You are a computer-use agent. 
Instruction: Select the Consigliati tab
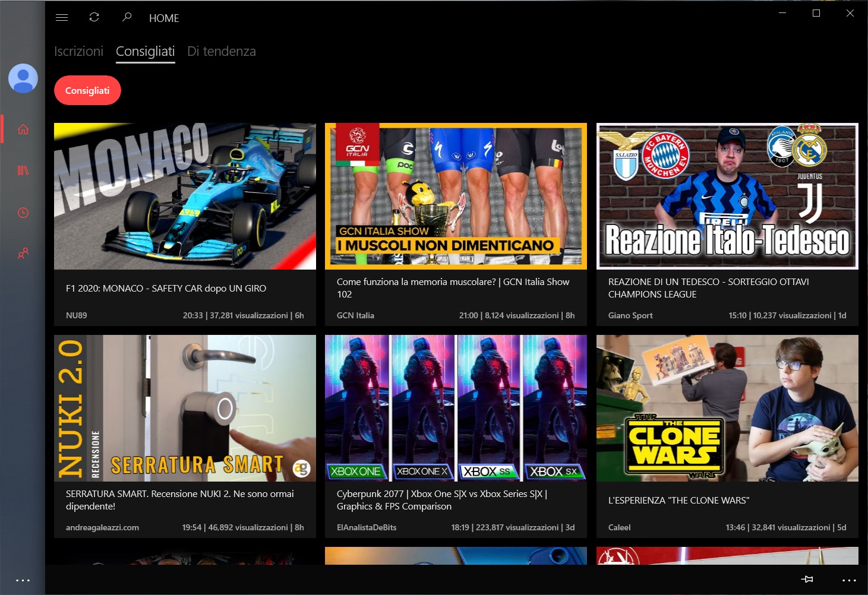pyautogui.click(x=146, y=52)
